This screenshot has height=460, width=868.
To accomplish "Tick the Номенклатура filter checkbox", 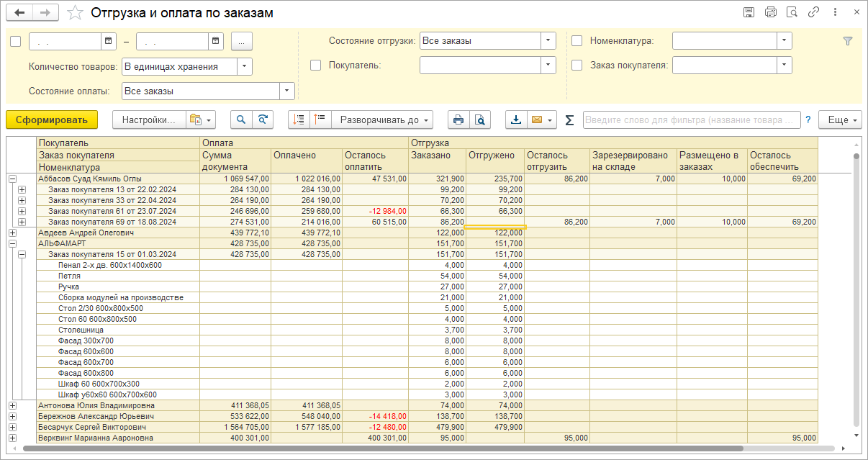I will pos(577,41).
